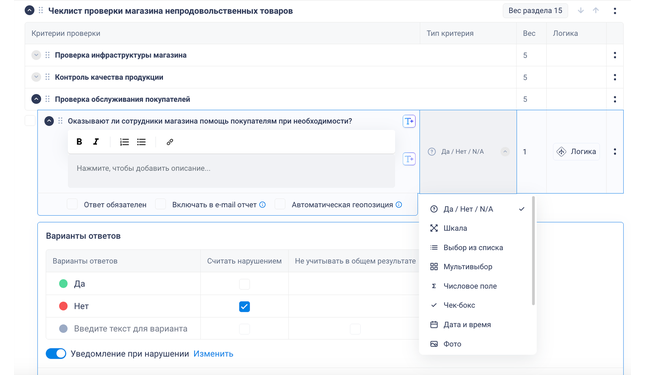This screenshot has height=375, width=646.
Task: Check Считать нарушением for Да
Action: [244, 284]
